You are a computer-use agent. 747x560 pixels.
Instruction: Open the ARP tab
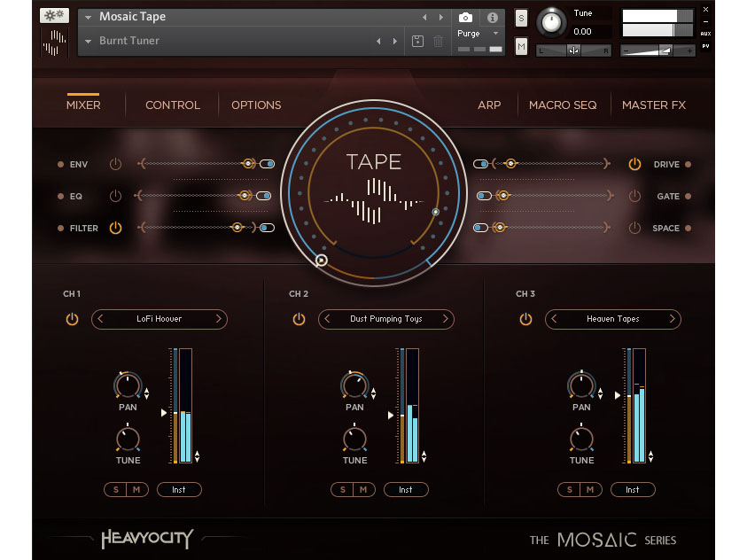(x=489, y=105)
